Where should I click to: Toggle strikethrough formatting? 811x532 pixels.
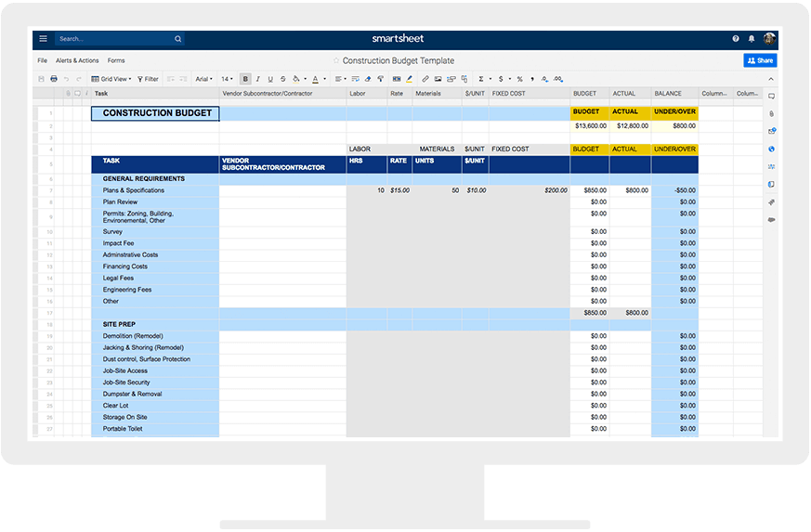pos(282,79)
